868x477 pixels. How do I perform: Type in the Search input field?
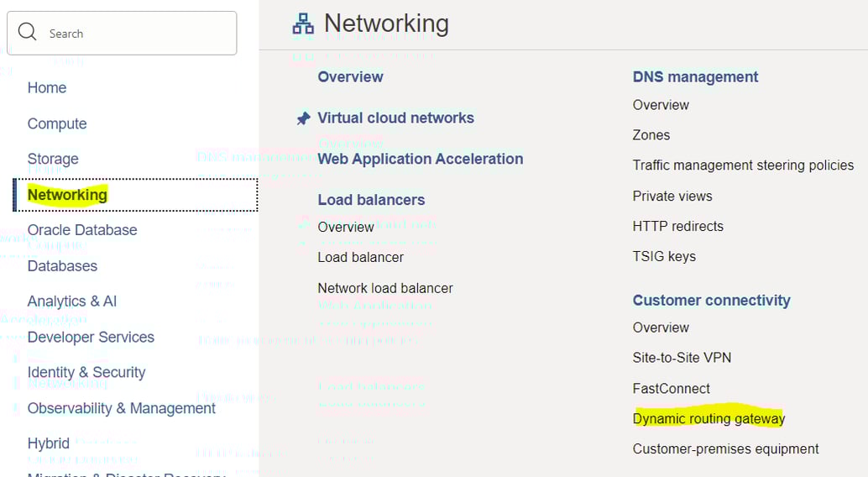(x=134, y=34)
